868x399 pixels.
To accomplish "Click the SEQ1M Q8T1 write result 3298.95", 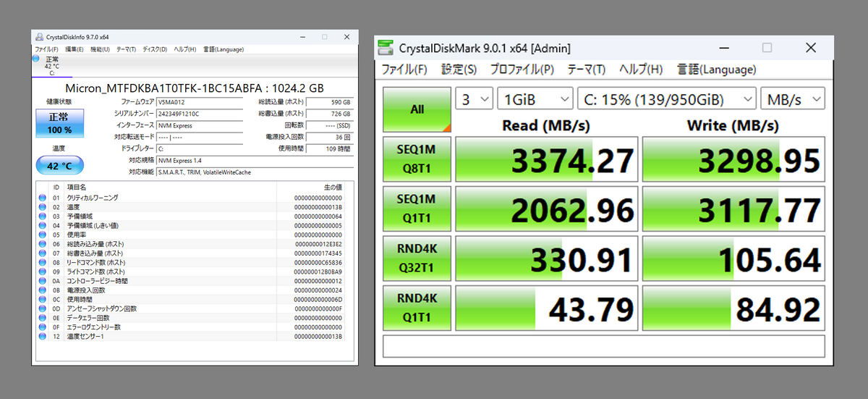I will 733,159.
